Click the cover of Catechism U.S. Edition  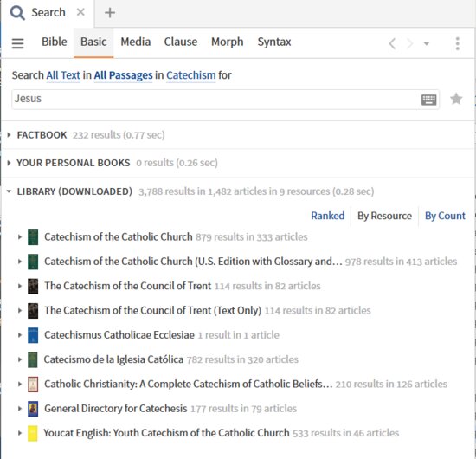pos(33,262)
